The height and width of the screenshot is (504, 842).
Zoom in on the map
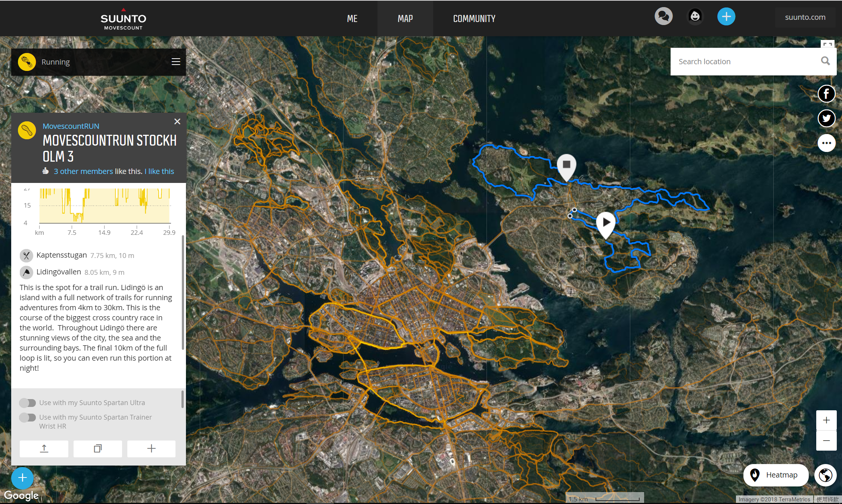point(826,420)
